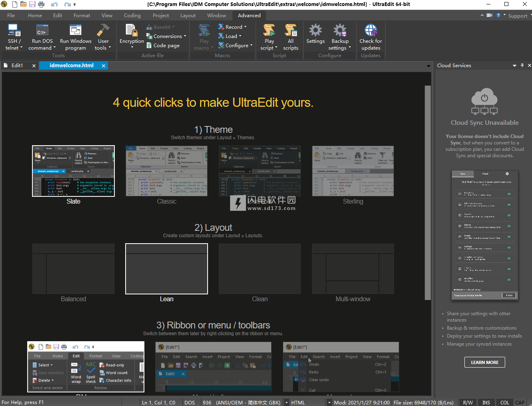Click the Code page command
This screenshot has width=532, height=406.
tap(163, 46)
